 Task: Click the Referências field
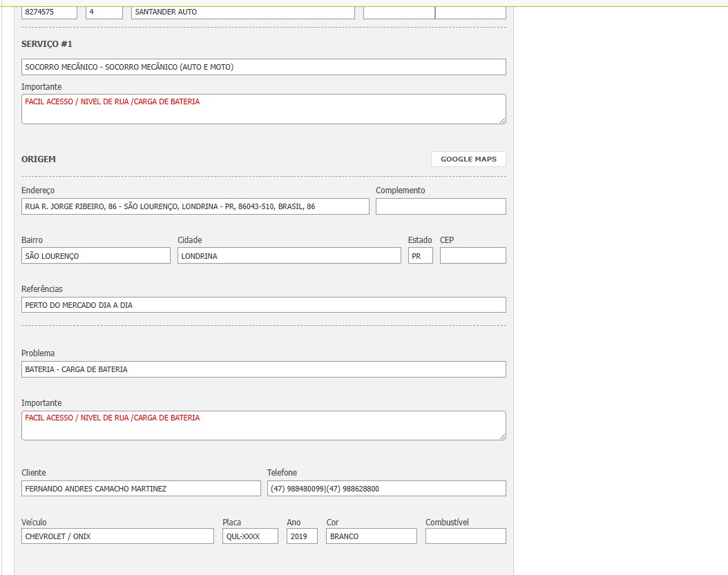pyautogui.click(x=264, y=305)
